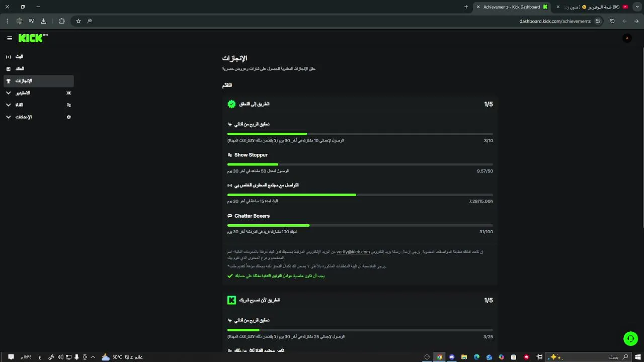This screenshot has height=362, width=644.
Task: Click the Achievements trophy icon
Action: [9, 81]
